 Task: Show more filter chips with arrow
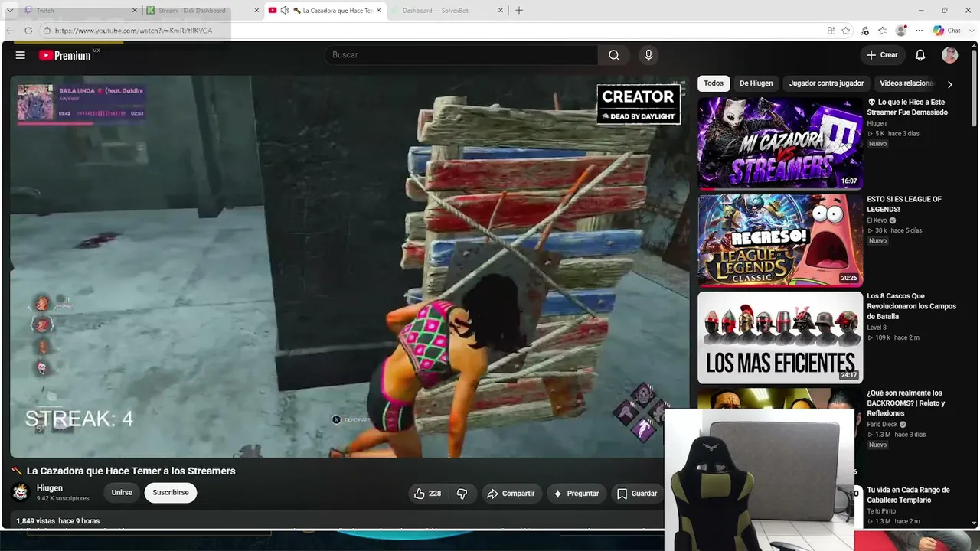[x=949, y=84]
